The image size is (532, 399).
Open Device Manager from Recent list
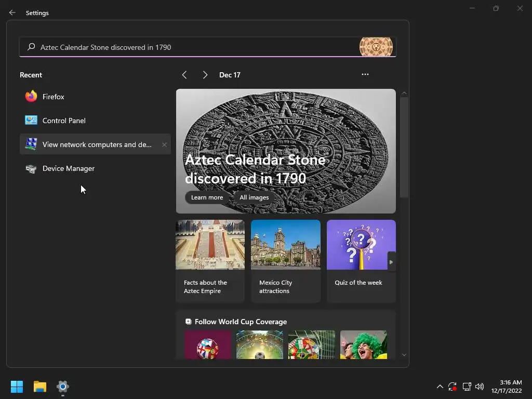[x=95, y=168]
